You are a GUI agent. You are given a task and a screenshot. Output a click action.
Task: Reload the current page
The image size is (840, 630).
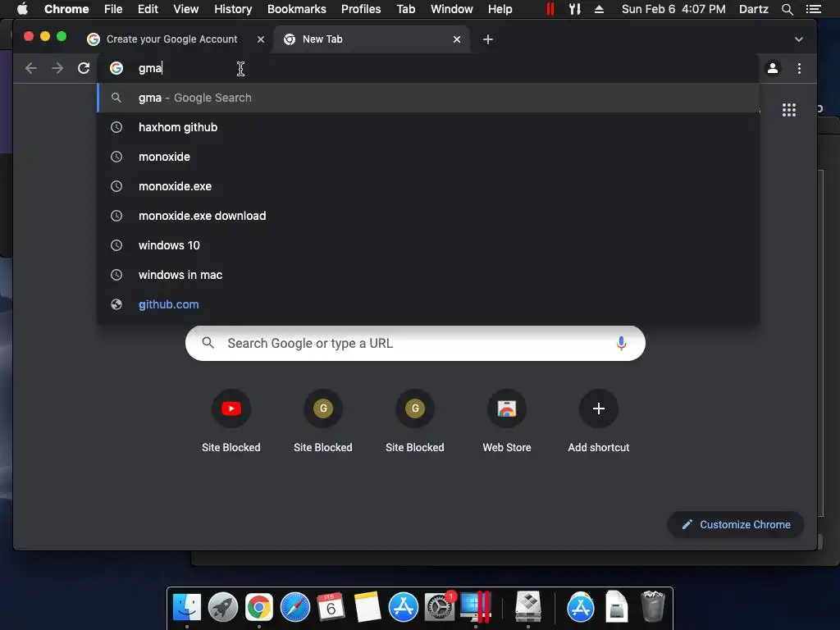click(84, 68)
